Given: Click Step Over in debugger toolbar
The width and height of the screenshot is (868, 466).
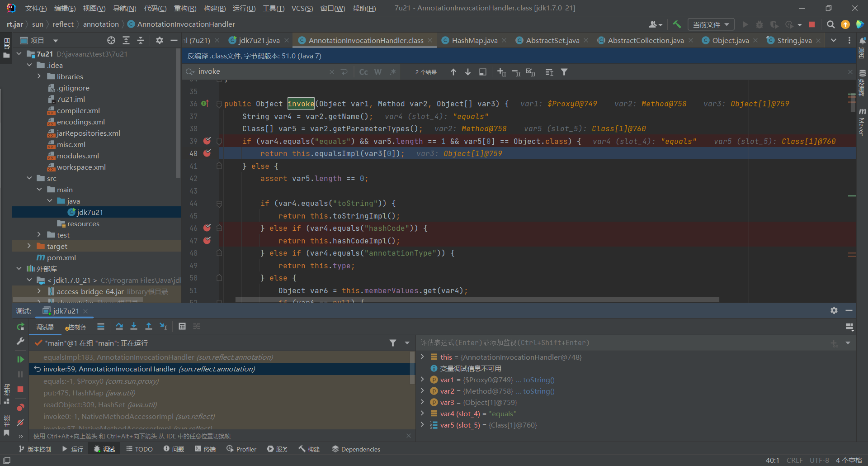Looking at the screenshot, I should click(119, 326).
